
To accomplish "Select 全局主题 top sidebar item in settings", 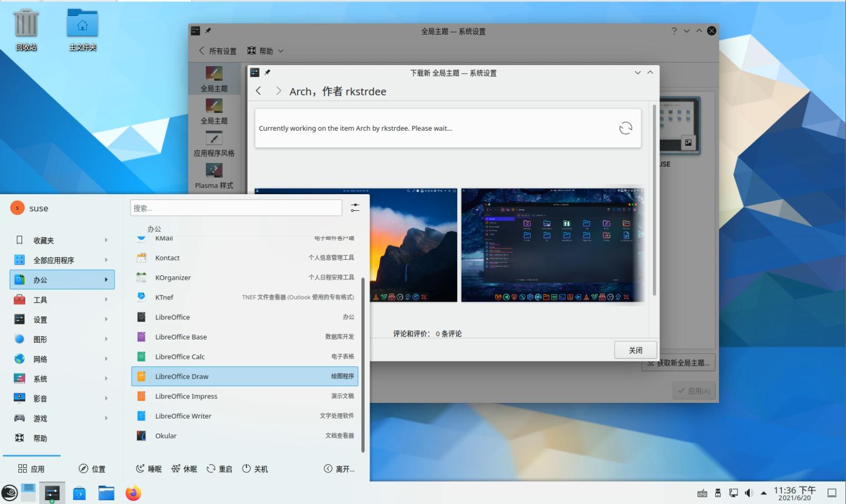I will tap(214, 80).
